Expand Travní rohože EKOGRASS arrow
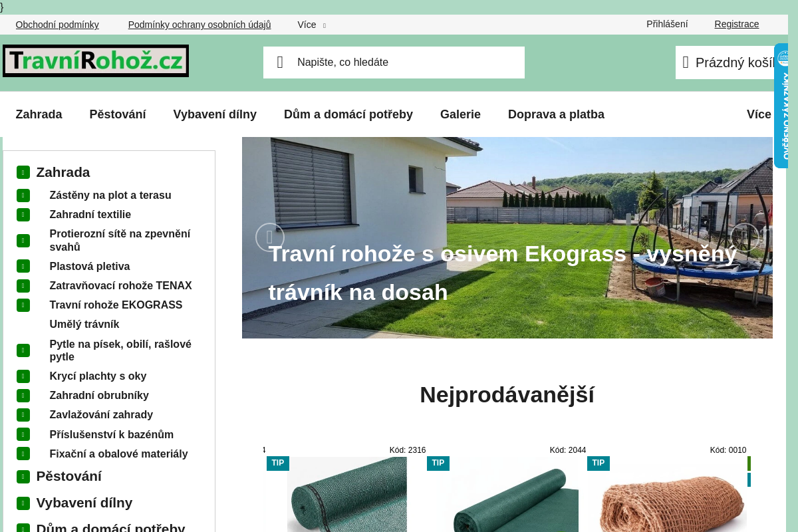Screen dimensions: 798x532 (23, 305)
